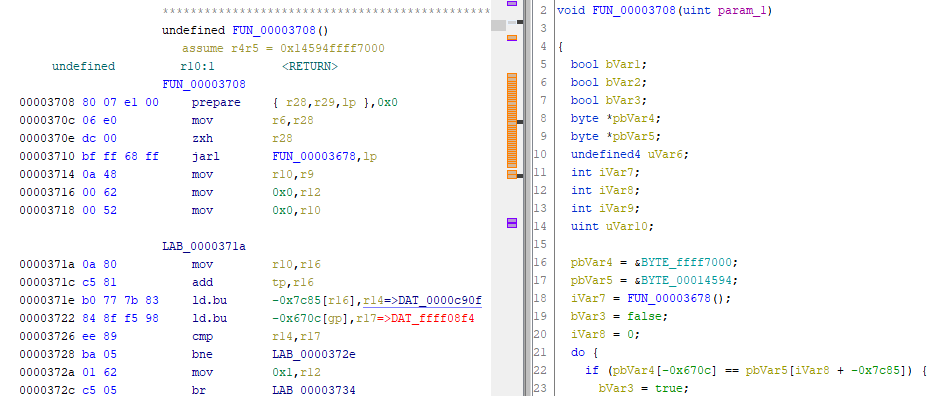Select the iVar8 = 0 statement
This screenshot has width=928, height=396.
605,334
